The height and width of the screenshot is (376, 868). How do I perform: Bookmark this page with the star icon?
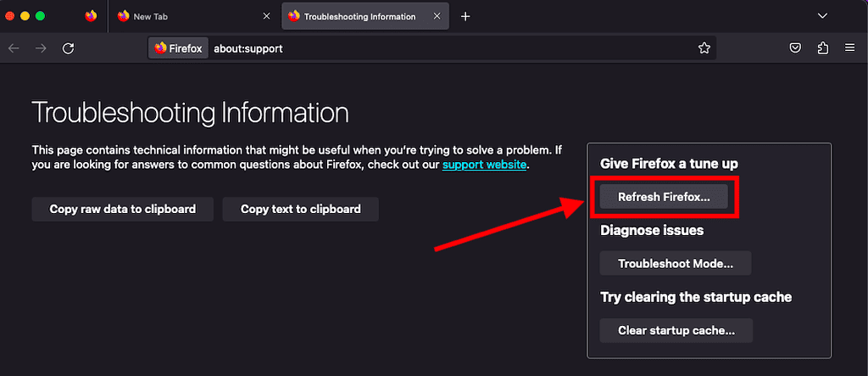click(x=704, y=48)
